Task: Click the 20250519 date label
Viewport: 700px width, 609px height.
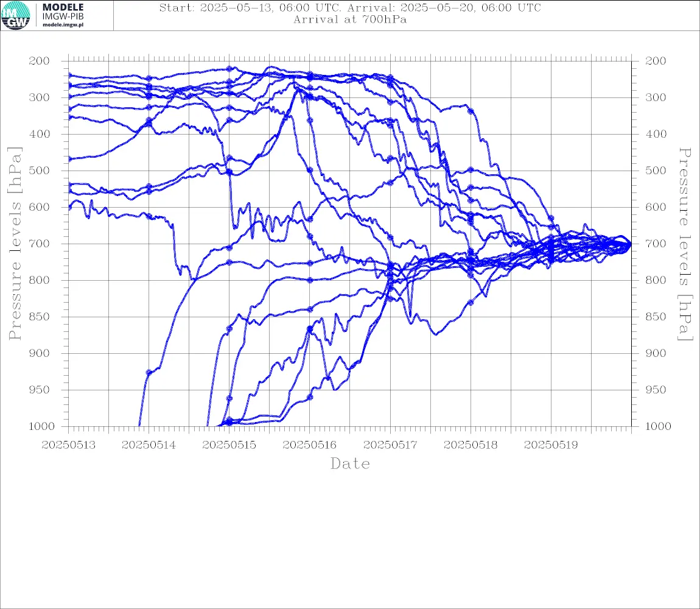Action: point(551,445)
